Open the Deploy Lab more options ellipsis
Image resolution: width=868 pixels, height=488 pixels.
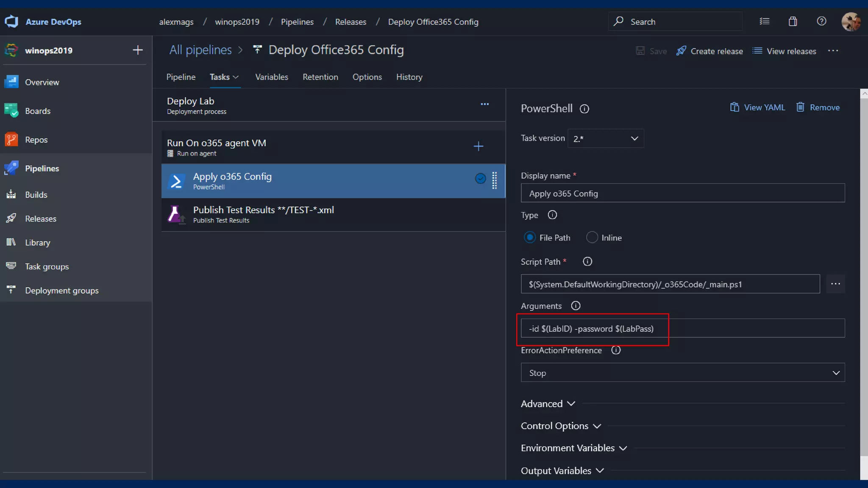click(x=484, y=104)
